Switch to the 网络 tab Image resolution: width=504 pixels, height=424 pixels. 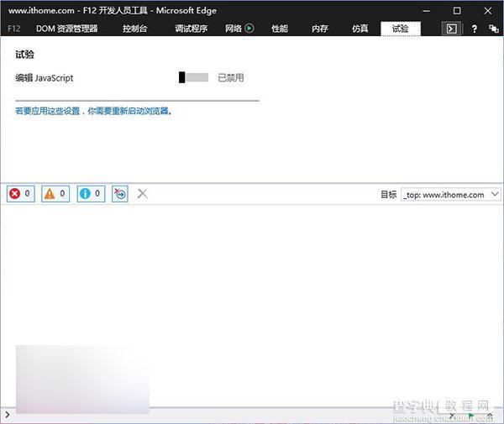233,29
